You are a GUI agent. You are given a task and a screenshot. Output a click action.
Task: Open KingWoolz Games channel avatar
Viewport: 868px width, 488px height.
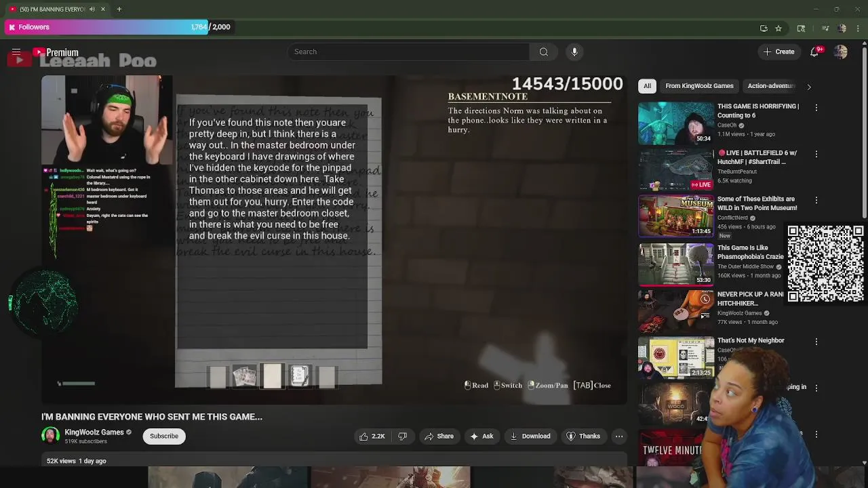pyautogui.click(x=50, y=436)
